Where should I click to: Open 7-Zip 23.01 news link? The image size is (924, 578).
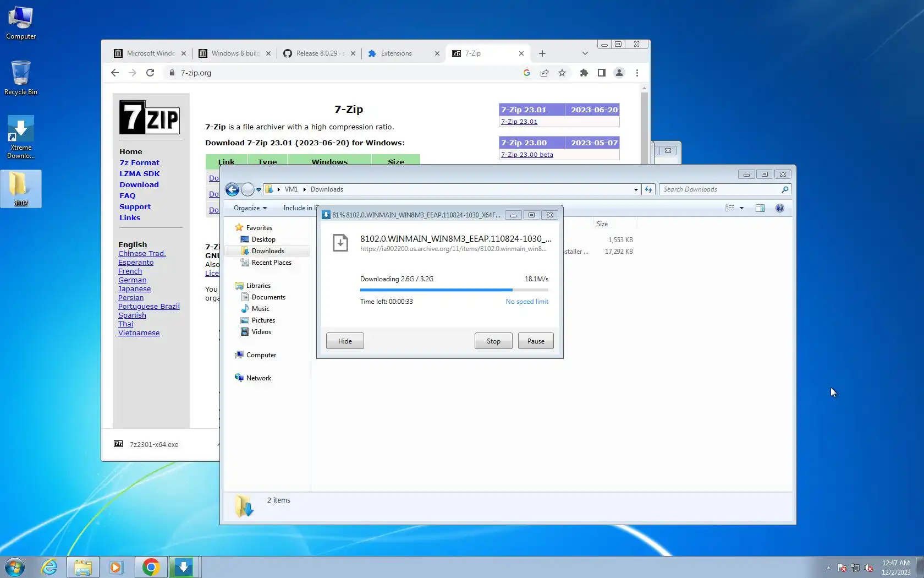click(519, 122)
